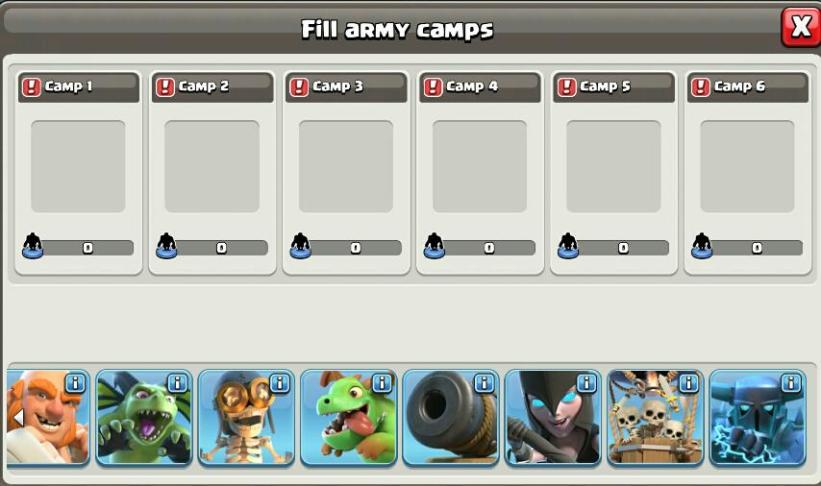
Task: Select the Giant troop card
Action: click(x=48, y=417)
